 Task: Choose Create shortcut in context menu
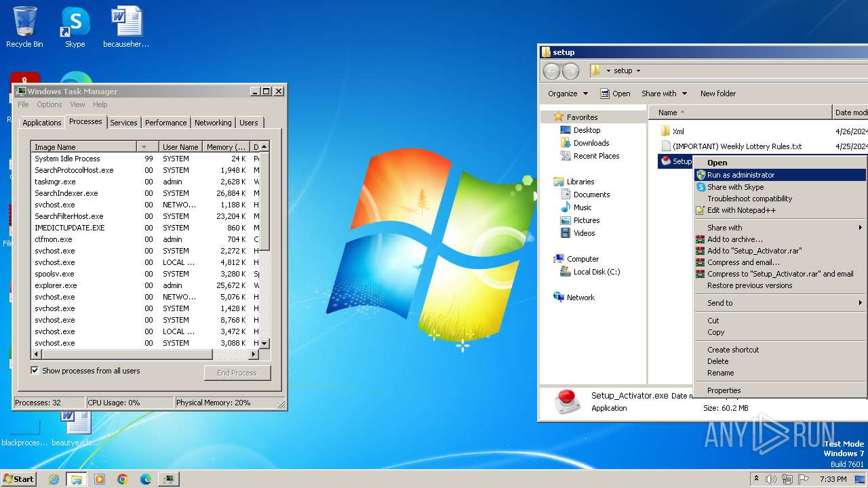[780, 350]
